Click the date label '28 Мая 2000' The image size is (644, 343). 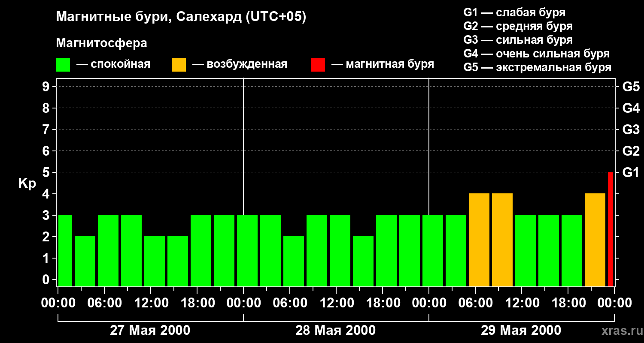336,330
